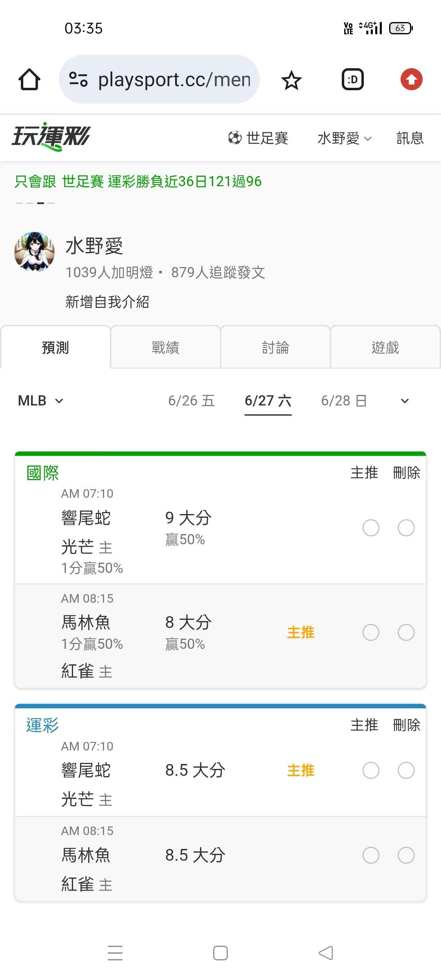Tap the red update arrow icon
The image size is (441, 980).
point(411,79)
